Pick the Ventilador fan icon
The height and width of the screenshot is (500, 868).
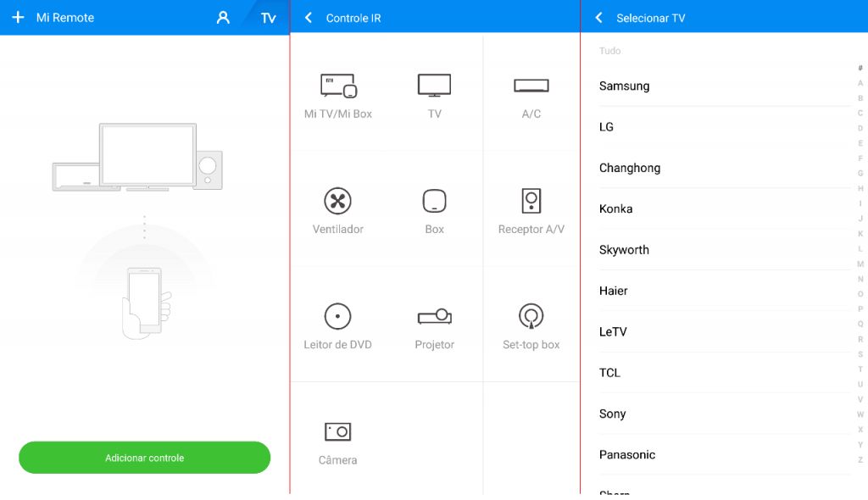click(337, 201)
